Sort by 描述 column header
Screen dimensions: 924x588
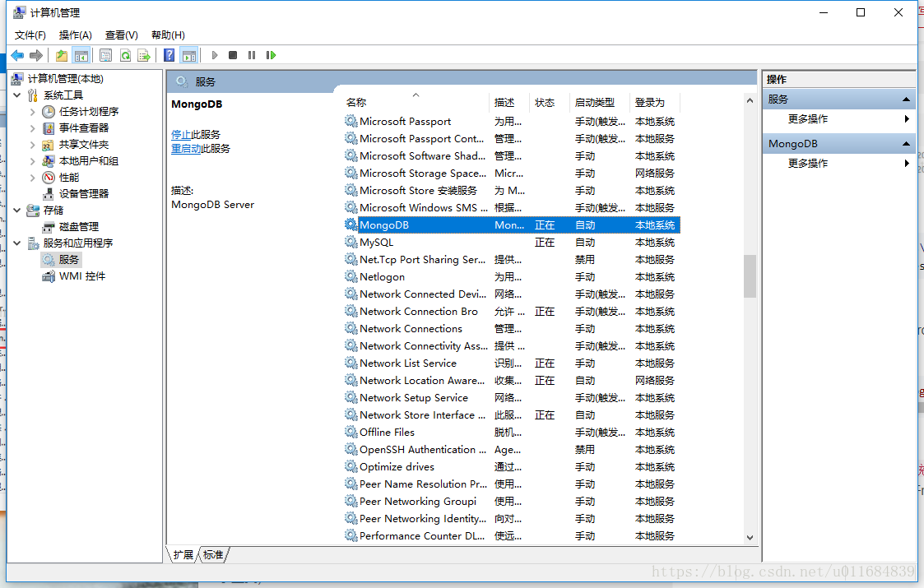508,103
